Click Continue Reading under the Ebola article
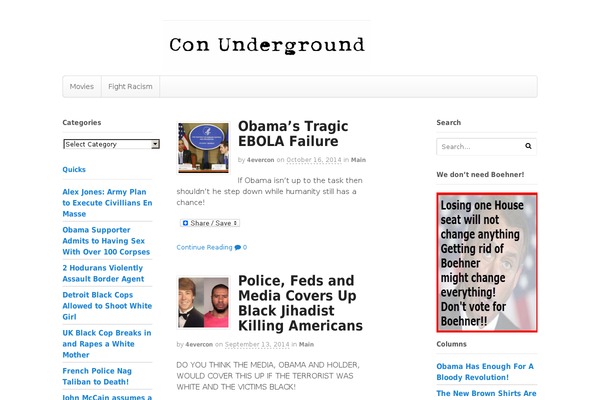The height and width of the screenshot is (400, 600). click(204, 247)
